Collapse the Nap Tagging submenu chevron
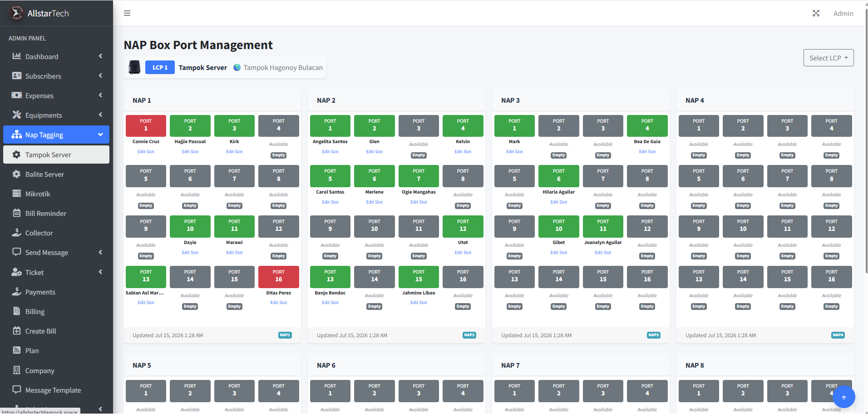This screenshot has height=414, width=868. pyautogui.click(x=100, y=135)
